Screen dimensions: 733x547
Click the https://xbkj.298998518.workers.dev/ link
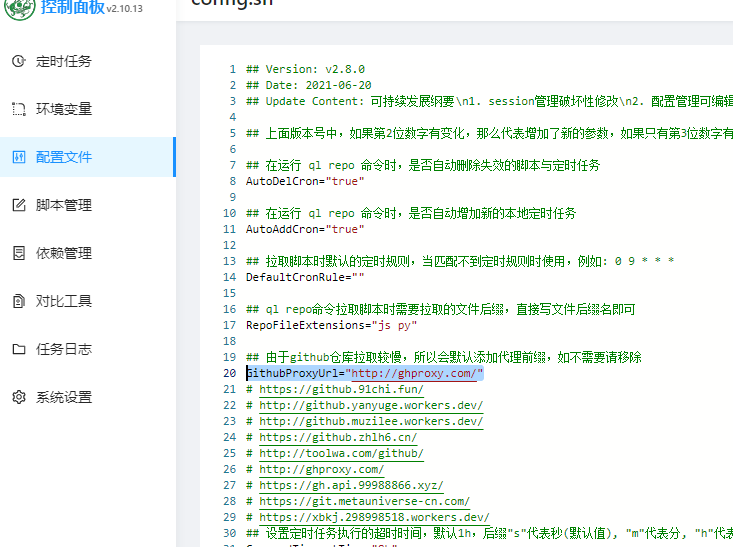coord(374,517)
